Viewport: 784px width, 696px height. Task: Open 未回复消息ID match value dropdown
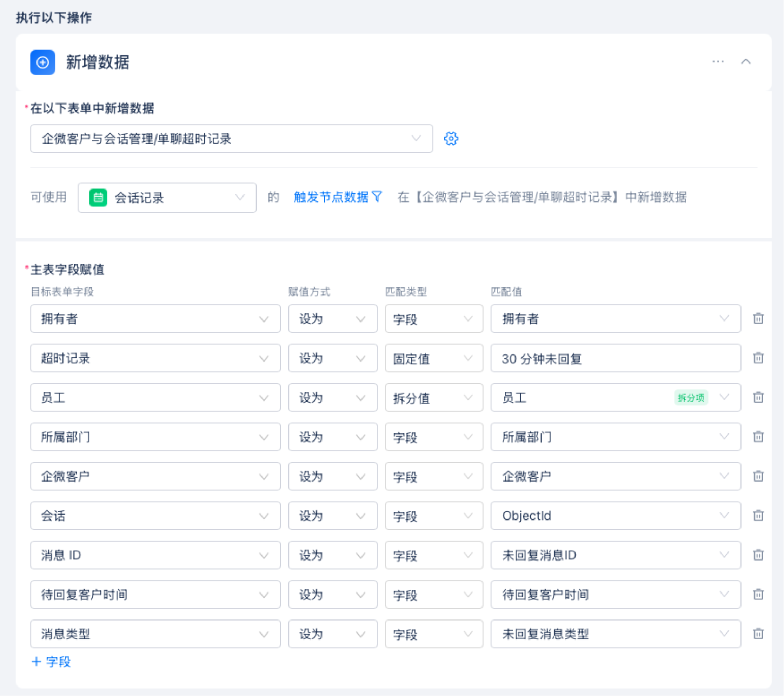tap(615, 555)
